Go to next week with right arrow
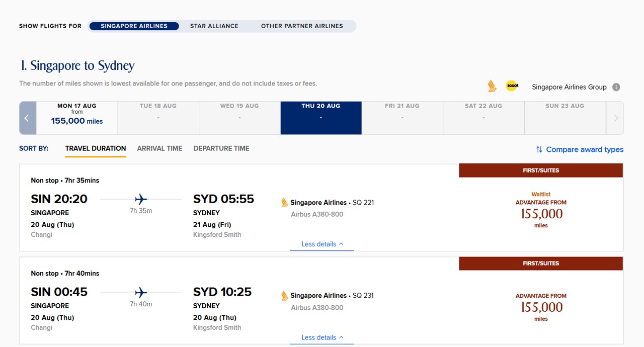The height and width of the screenshot is (347, 644). 615,118
